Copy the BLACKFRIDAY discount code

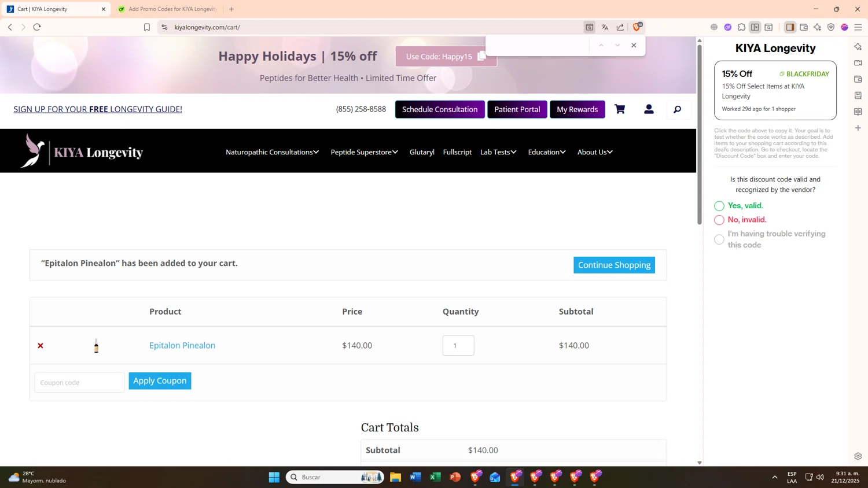click(805, 74)
